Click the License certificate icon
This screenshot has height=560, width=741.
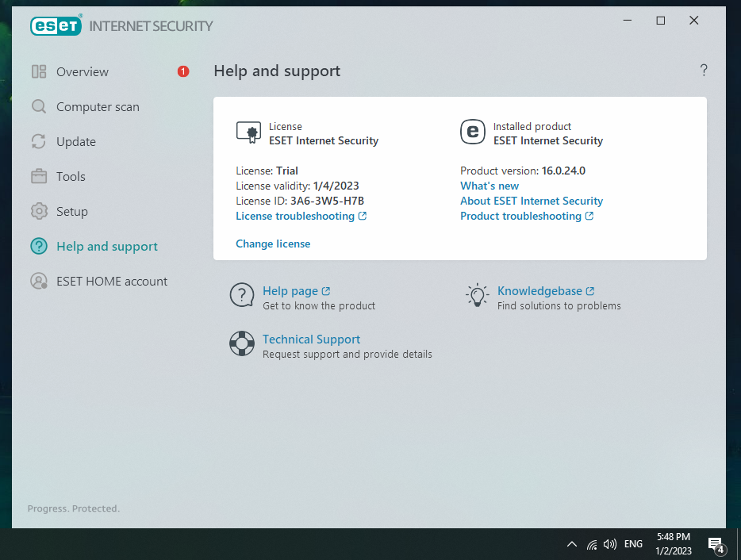[x=248, y=132]
